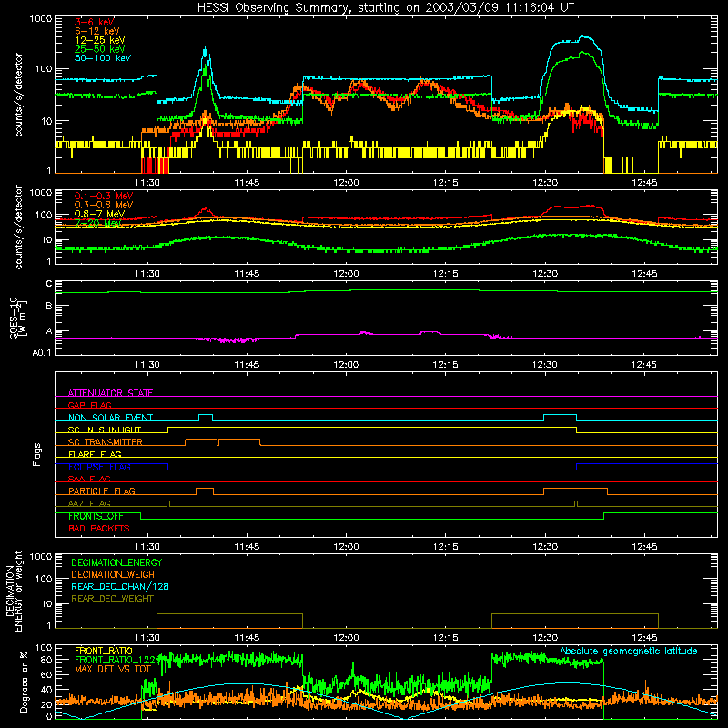Click the DECIMATION ENERGY or weight axis label
This screenshot has width=728, height=728.
[14, 591]
